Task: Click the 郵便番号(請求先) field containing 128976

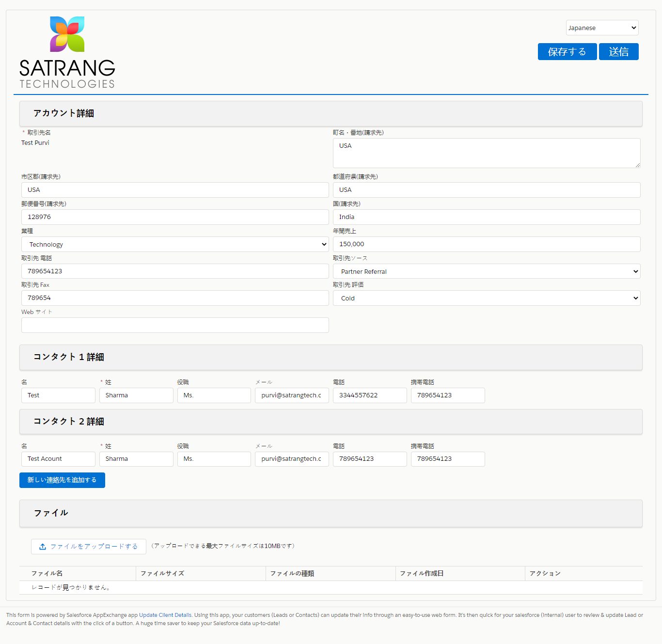Action: click(x=174, y=217)
